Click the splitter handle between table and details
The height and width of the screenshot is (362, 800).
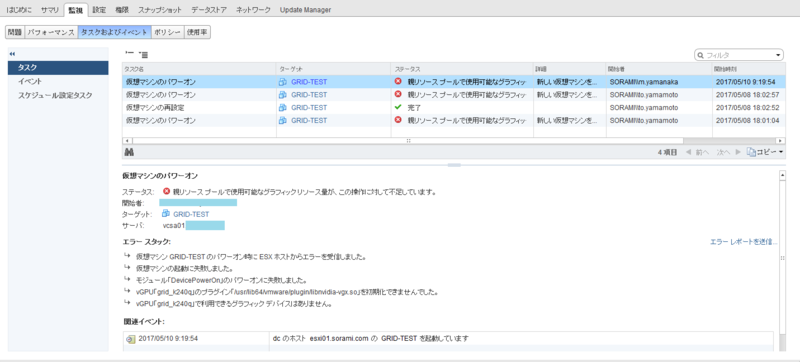pos(454,165)
